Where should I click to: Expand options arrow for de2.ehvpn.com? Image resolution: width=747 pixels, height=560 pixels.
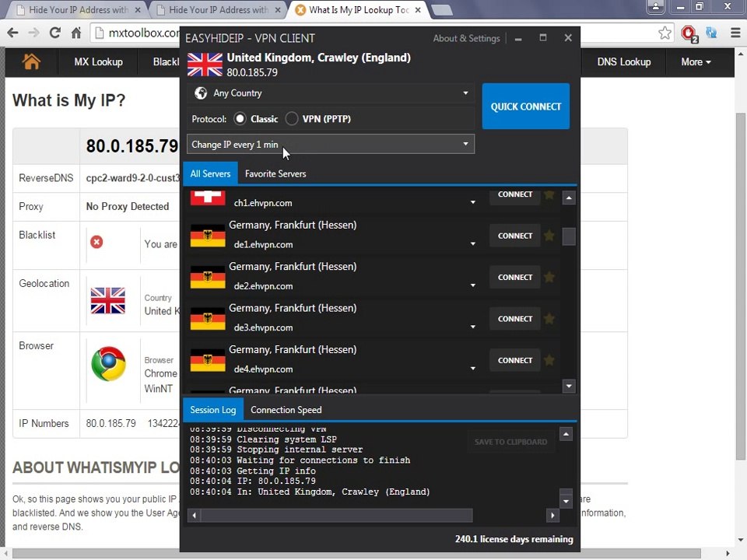tap(472, 285)
